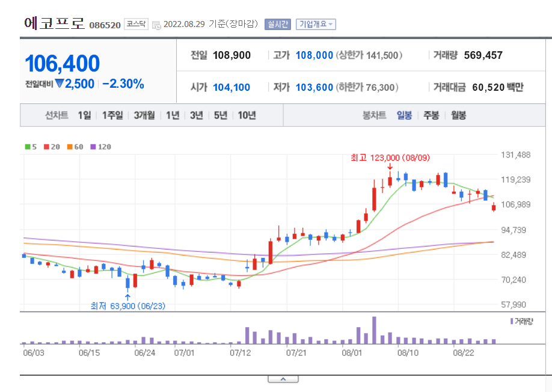Select the 3년 line chart tab
Screen dimensions: 552x392
tap(197, 115)
